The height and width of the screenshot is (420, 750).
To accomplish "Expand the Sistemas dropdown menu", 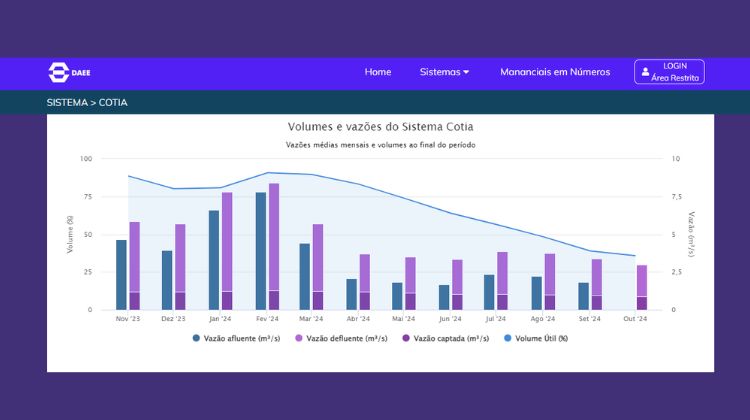I will [x=444, y=72].
